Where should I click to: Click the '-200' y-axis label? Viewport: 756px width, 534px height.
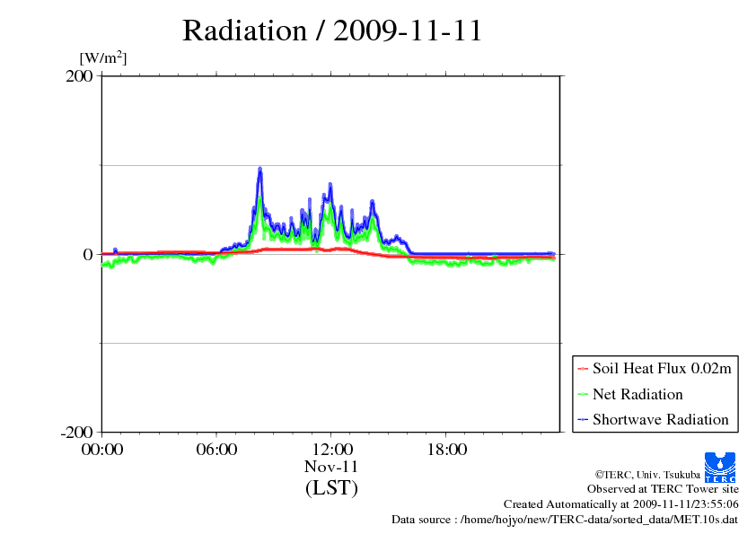(x=76, y=433)
